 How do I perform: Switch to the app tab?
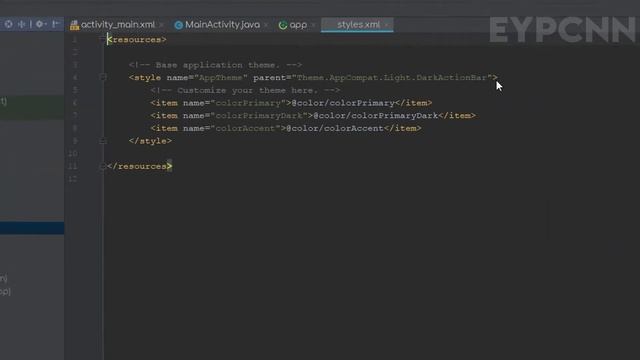click(298, 25)
